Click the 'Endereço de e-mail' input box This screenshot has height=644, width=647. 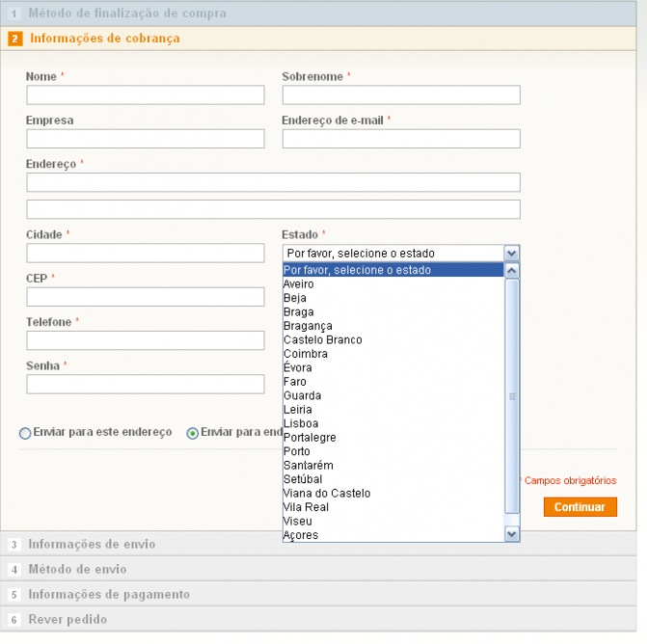click(401, 139)
